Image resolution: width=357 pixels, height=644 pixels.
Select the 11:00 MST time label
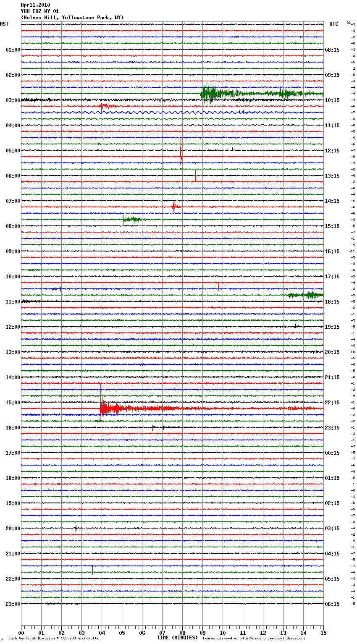tap(13, 302)
